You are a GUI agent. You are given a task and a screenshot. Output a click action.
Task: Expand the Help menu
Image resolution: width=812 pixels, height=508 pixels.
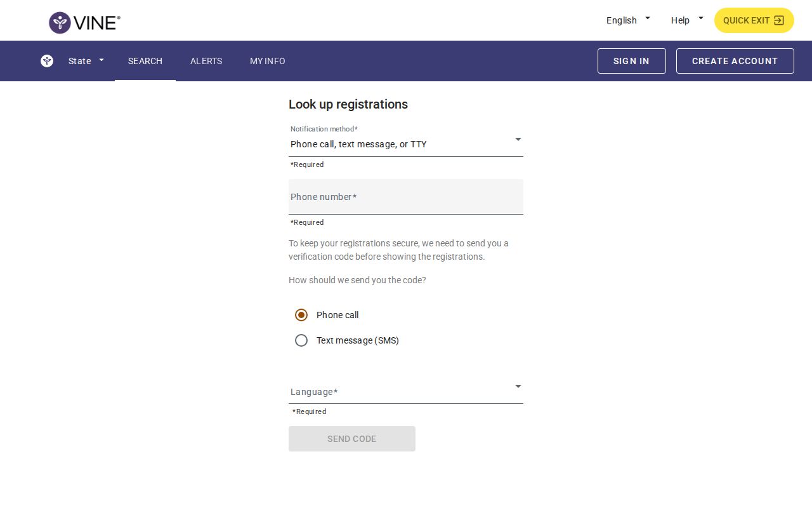click(x=687, y=20)
